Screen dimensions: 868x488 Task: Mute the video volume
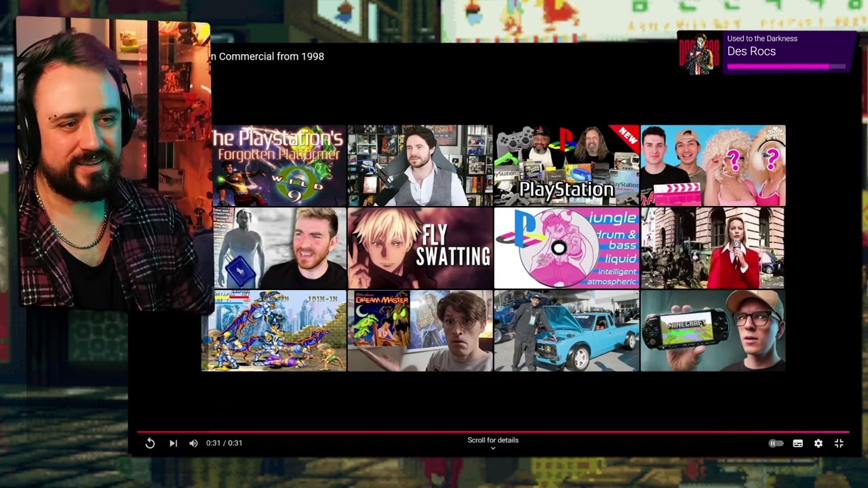(193, 443)
